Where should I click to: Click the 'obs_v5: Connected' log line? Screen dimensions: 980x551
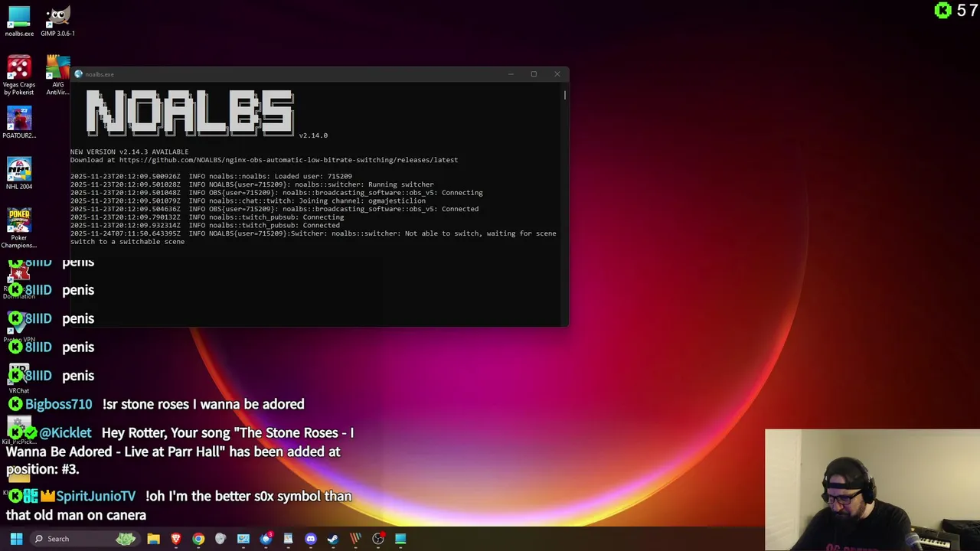click(x=274, y=209)
